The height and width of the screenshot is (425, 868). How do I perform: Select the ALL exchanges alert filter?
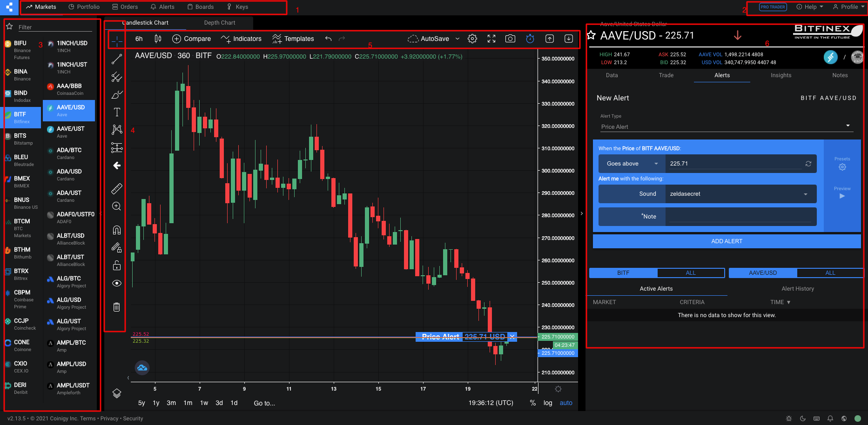[x=691, y=273]
